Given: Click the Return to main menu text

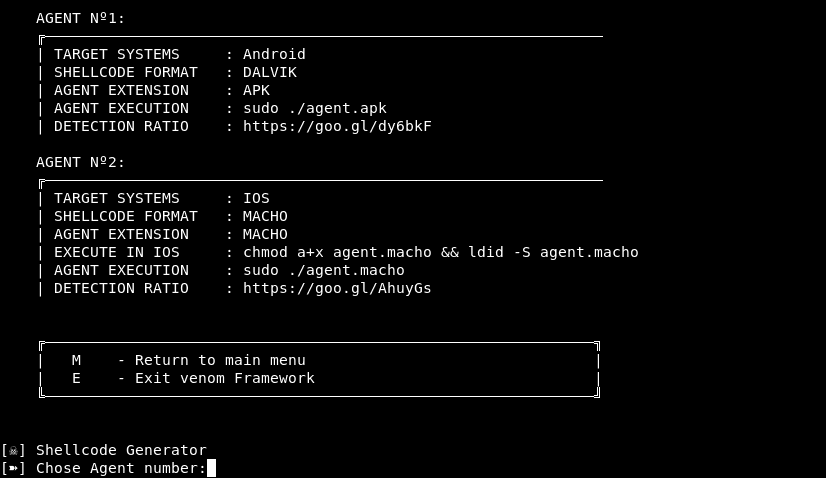Looking at the screenshot, I should (220, 360).
